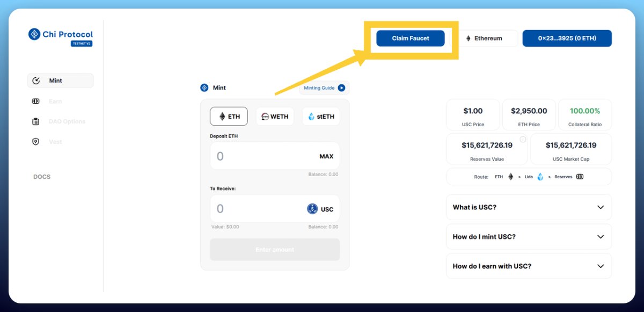Focus the Deposit ETH amount field
Screen dimensions: 644x312
275,156
